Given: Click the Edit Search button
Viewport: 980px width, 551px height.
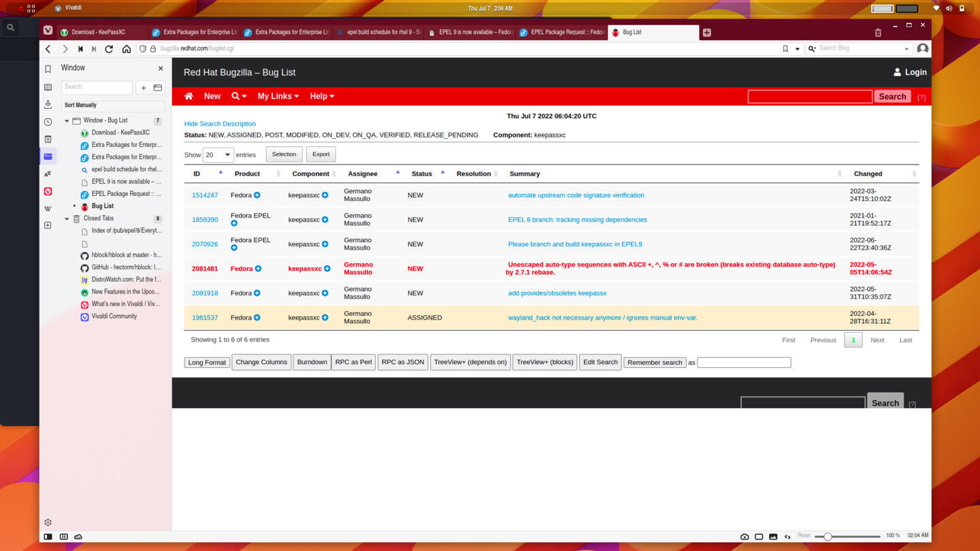Looking at the screenshot, I should [x=600, y=362].
